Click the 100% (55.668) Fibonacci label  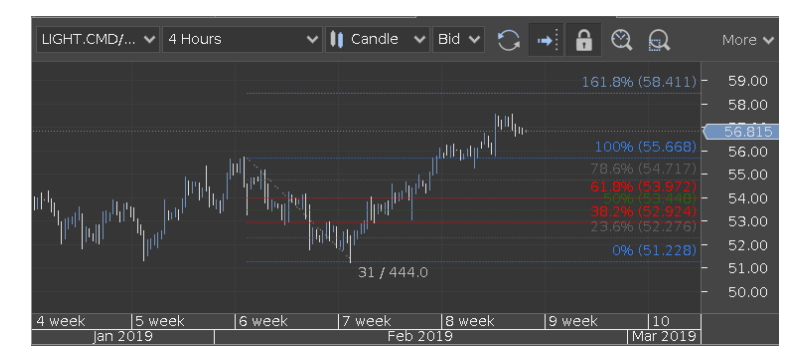click(x=646, y=147)
